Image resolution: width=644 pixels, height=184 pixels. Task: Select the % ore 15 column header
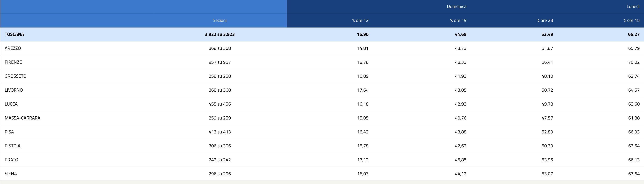click(x=631, y=20)
